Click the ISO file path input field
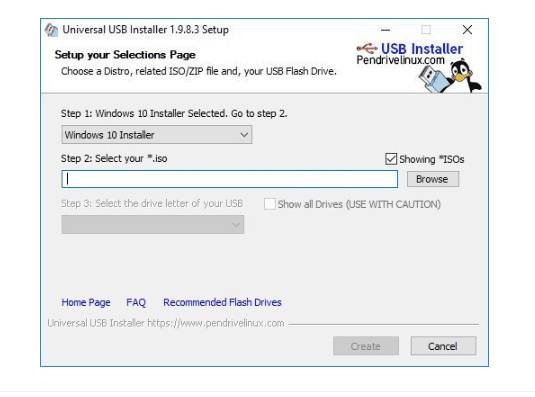The height and width of the screenshot is (397, 535). [229, 179]
